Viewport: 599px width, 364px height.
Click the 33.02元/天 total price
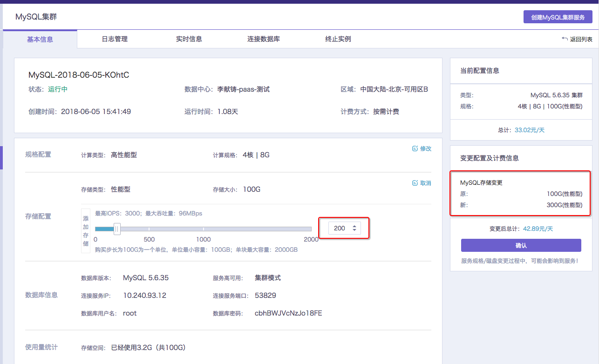coord(530,130)
